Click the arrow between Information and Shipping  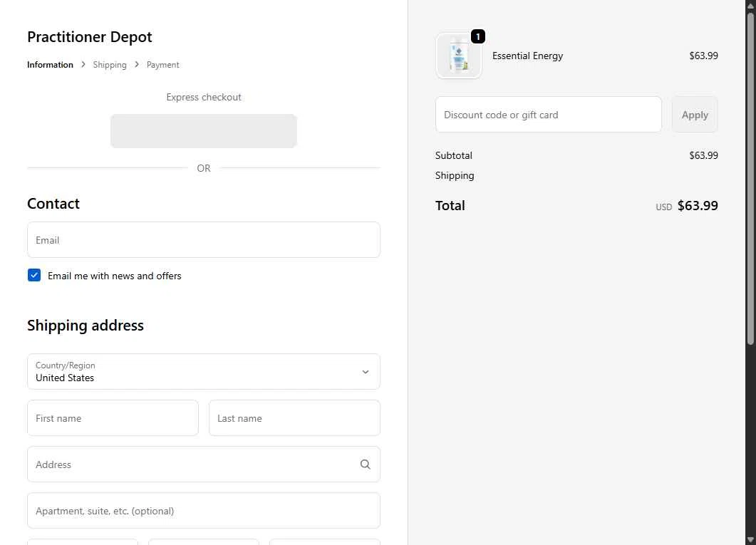coord(83,65)
